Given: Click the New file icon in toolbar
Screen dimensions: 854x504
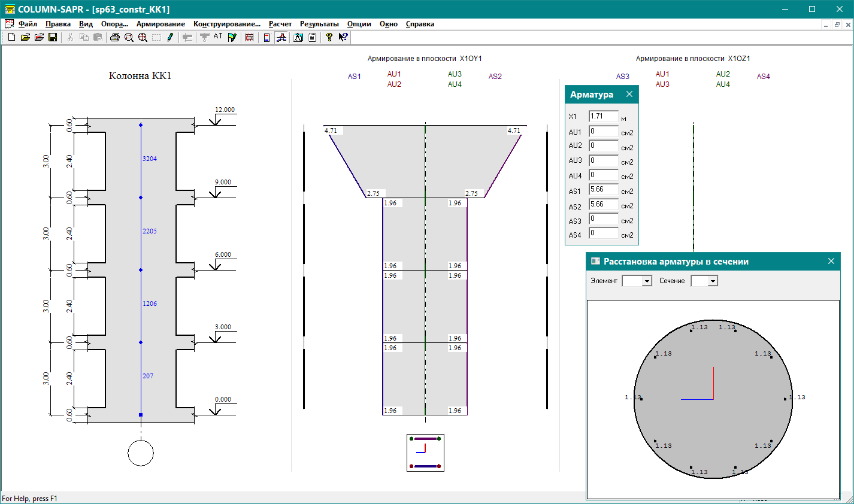Looking at the screenshot, I should click(x=11, y=37).
